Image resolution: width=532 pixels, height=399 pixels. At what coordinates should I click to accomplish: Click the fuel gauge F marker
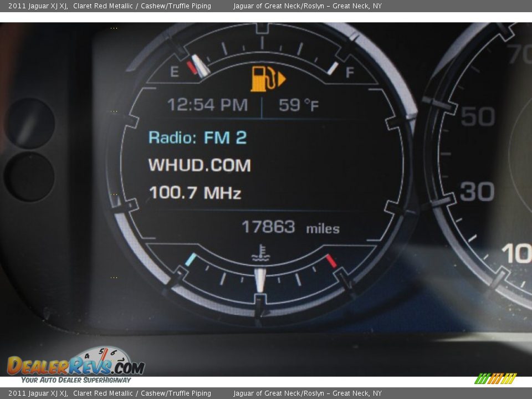(x=350, y=72)
